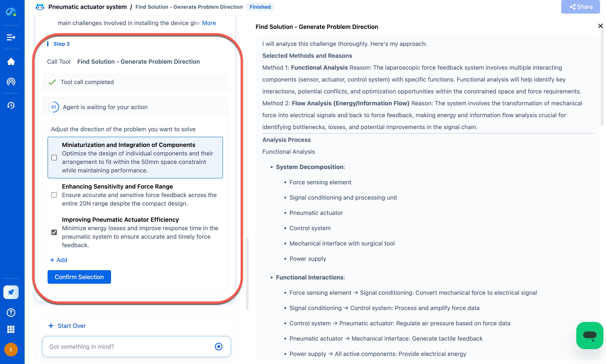Open the rocket launch icon
The image size is (606, 364).
tap(11, 292)
